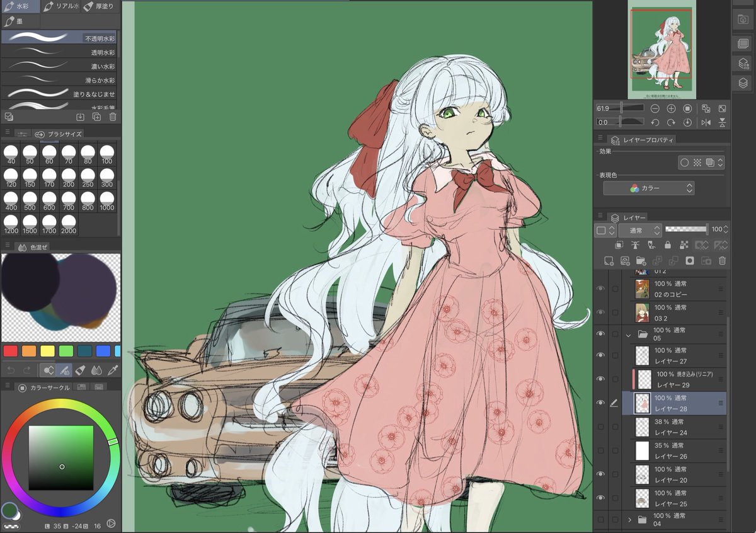This screenshot has width=756, height=533.
Task: Click the layer opacity slider
Action: coord(685,229)
